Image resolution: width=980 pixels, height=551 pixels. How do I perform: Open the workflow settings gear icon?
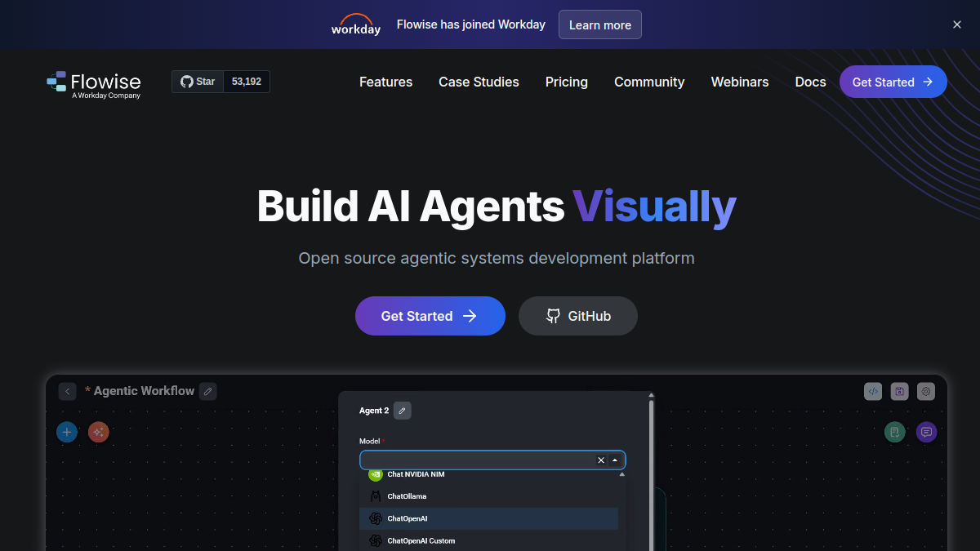pyautogui.click(x=926, y=391)
